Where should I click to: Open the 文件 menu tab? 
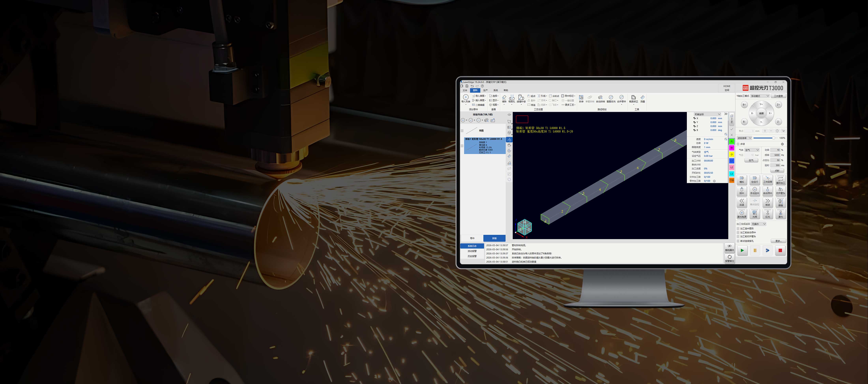(465, 90)
